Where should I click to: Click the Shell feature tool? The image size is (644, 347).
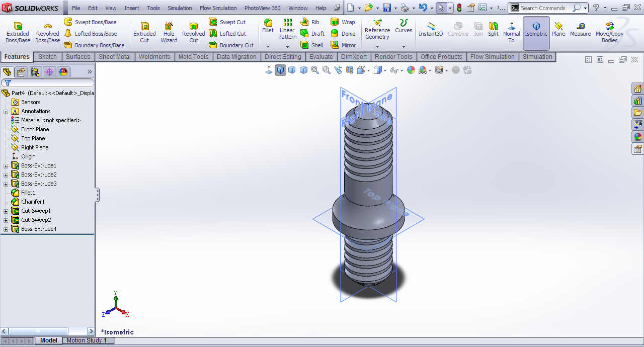coord(312,45)
